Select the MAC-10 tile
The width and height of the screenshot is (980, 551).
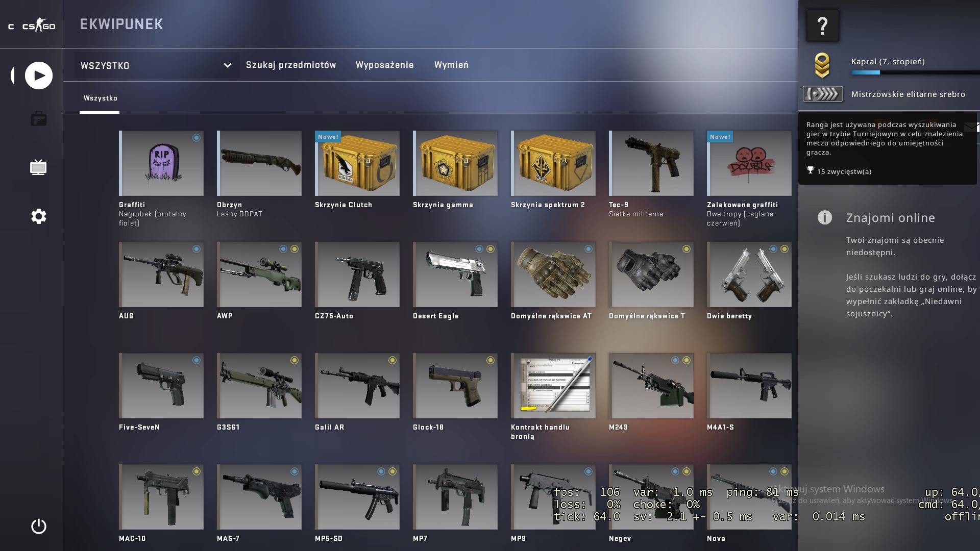pyautogui.click(x=161, y=497)
